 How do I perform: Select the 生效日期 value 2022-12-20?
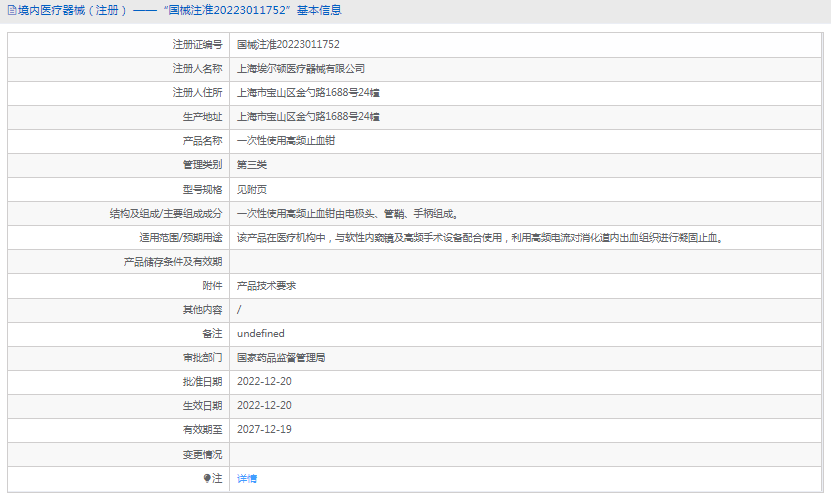coord(264,405)
